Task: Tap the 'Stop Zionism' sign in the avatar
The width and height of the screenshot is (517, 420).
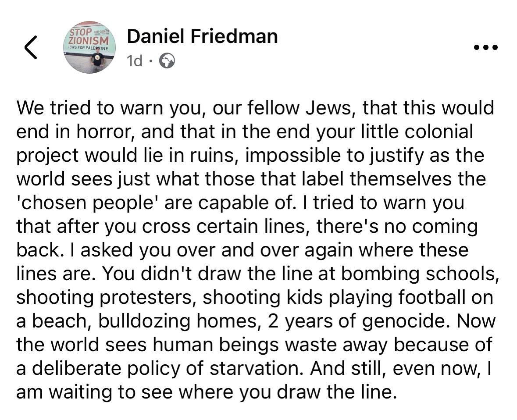Action: (89, 36)
